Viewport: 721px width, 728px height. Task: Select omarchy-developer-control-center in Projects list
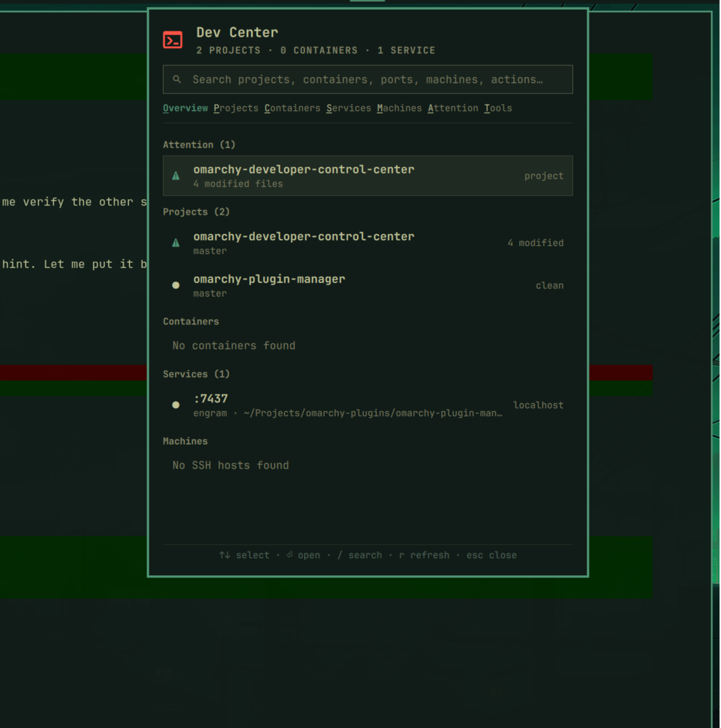368,243
